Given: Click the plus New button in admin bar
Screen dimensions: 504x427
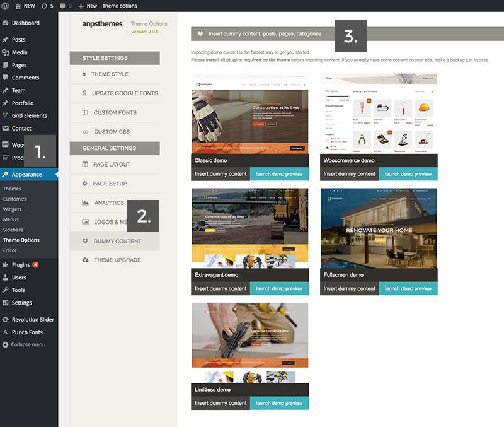Looking at the screenshot, I should coord(88,6).
